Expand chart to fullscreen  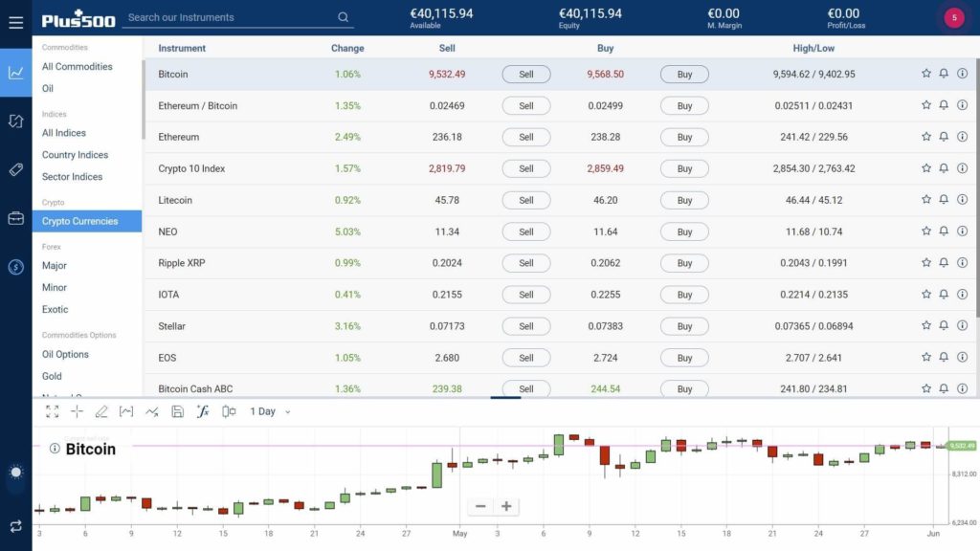(53, 411)
